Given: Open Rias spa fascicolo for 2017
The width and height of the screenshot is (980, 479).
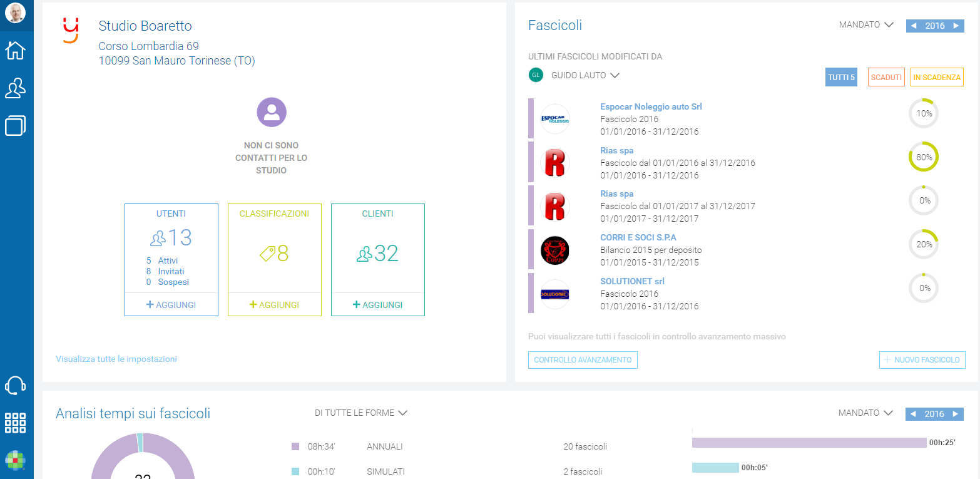Looking at the screenshot, I should (x=616, y=193).
